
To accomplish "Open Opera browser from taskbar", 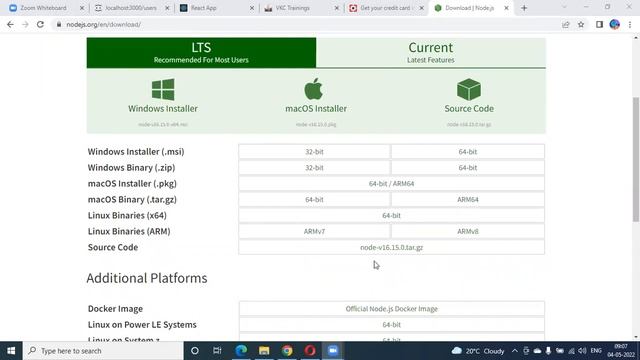I will tap(310, 351).
